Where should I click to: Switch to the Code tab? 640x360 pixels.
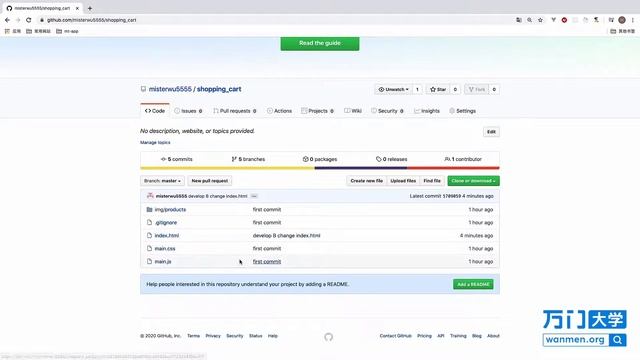click(155, 111)
